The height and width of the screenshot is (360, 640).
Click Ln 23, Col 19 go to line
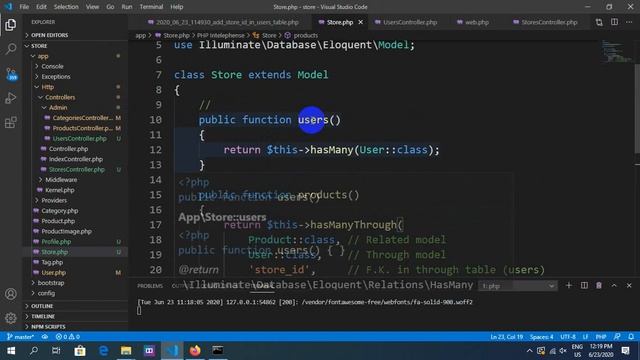coord(507,337)
